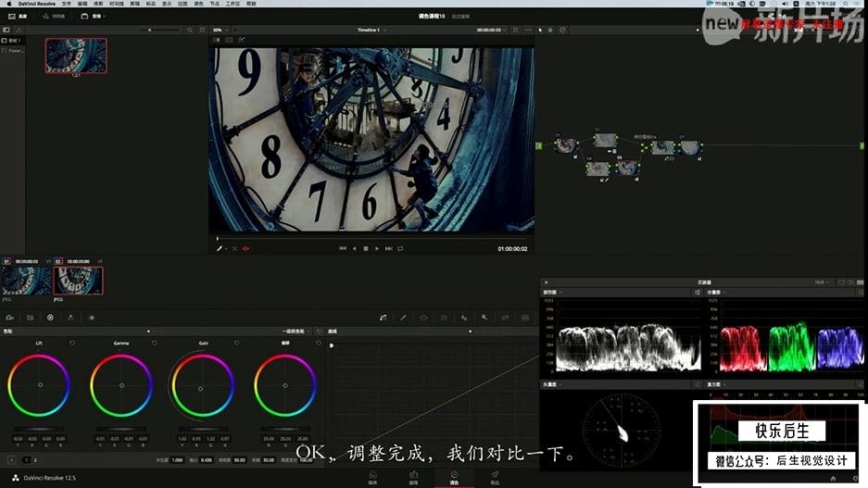Open the Power Window palette icon
Viewport: 868px width, 488px height.
point(423,318)
